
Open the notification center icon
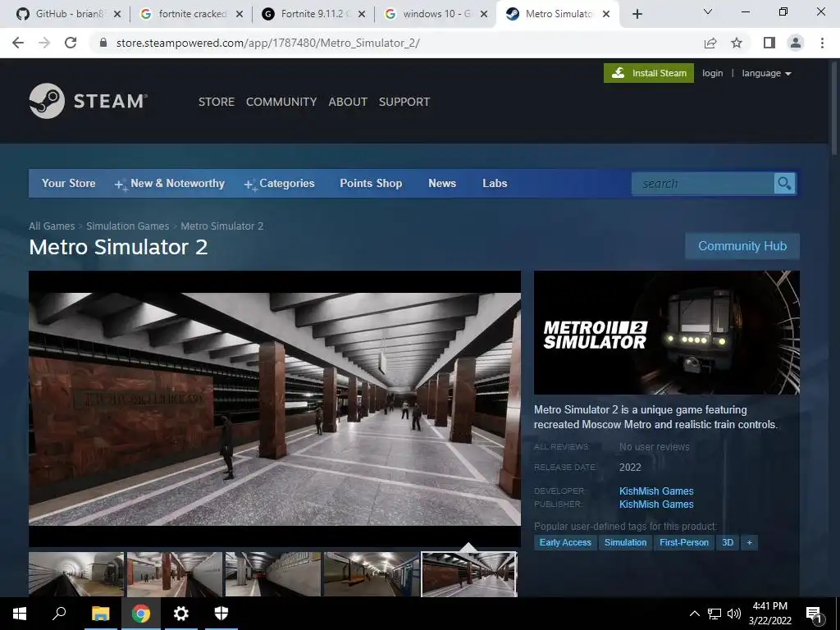coord(814,614)
